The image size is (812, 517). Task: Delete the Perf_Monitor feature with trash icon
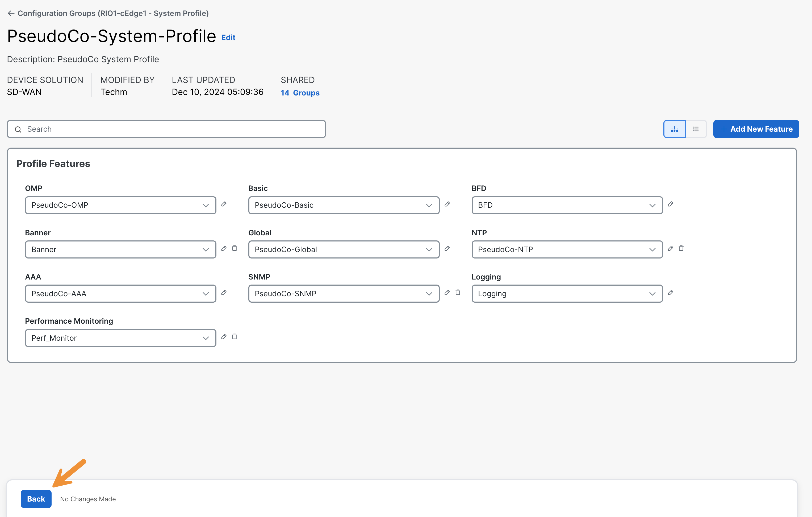tap(234, 337)
